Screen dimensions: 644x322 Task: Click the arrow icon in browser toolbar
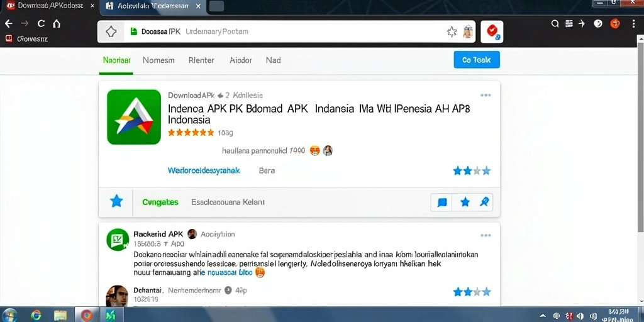[582, 24]
